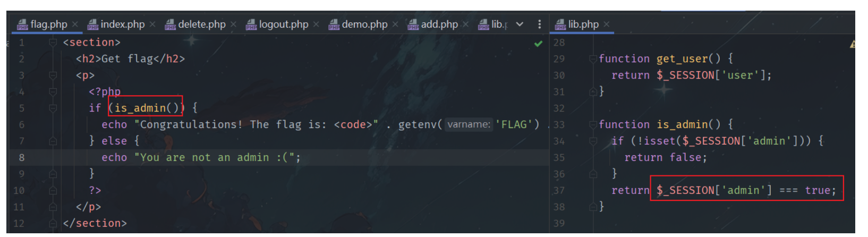The height and width of the screenshot is (237, 868).
Task: Open the editor tab options menu
Action: coord(539,24)
